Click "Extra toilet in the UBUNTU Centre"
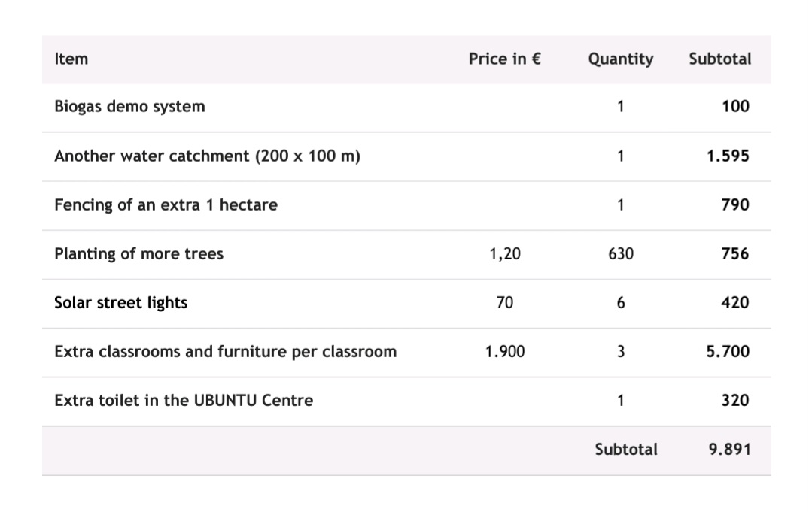812x512 pixels. (x=184, y=400)
